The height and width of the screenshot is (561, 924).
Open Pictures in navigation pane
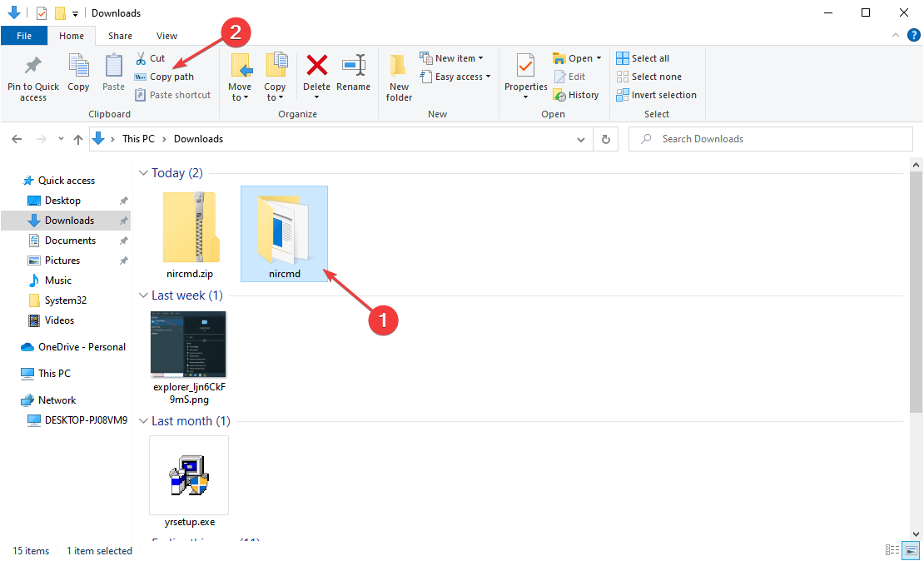point(62,261)
